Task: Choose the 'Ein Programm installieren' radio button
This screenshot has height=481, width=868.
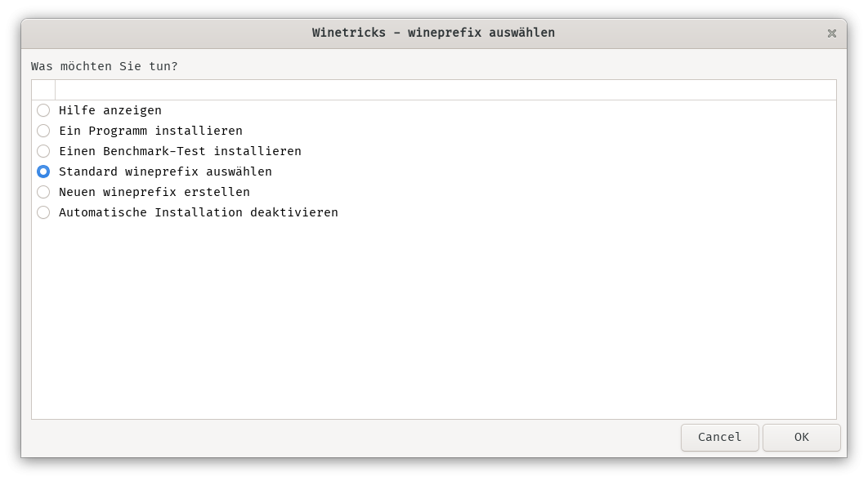Action: [x=43, y=131]
